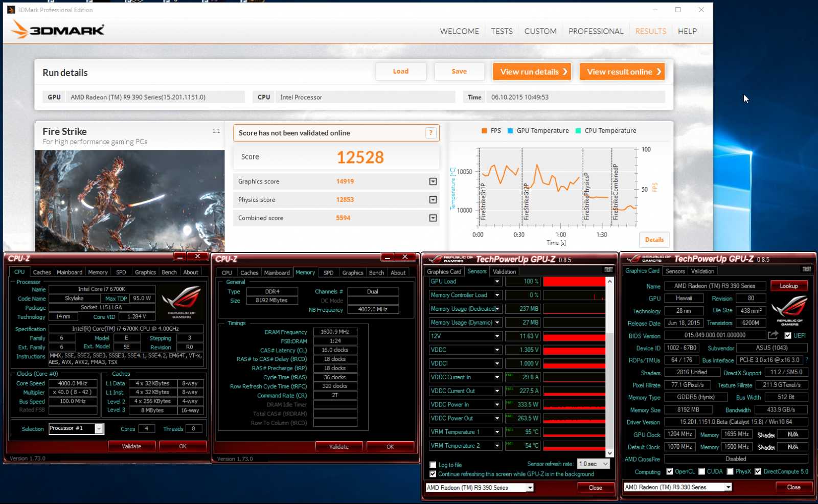Viewport: 818px width, 504px height.
Task: Click the Fire Strike preview thumbnail image
Action: (130, 200)
